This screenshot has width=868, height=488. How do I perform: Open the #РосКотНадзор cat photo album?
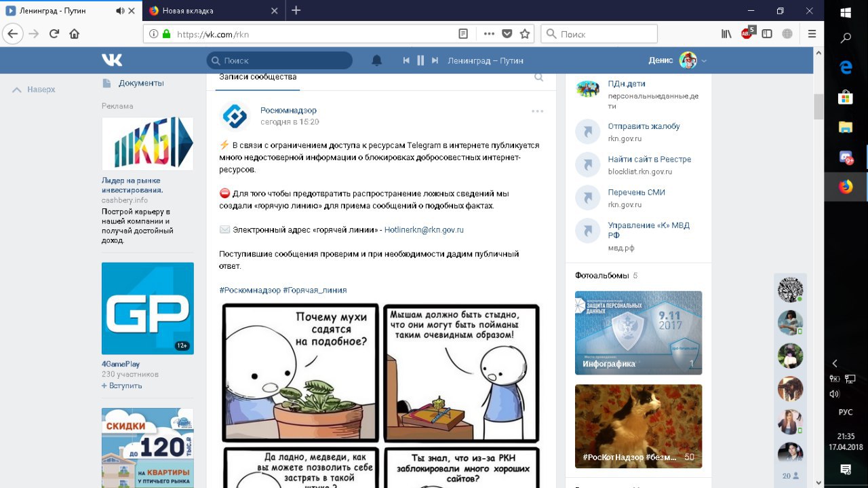point(638,426)
